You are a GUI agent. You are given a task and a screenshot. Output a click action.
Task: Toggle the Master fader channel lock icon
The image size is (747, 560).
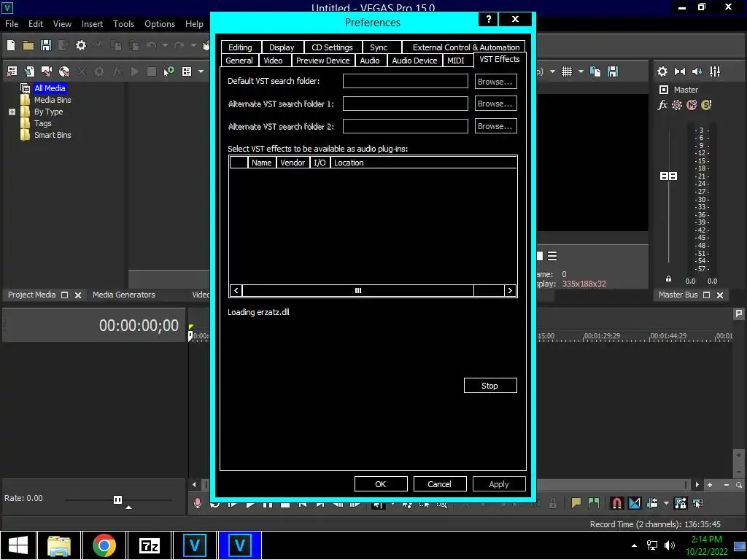(668, 279)
